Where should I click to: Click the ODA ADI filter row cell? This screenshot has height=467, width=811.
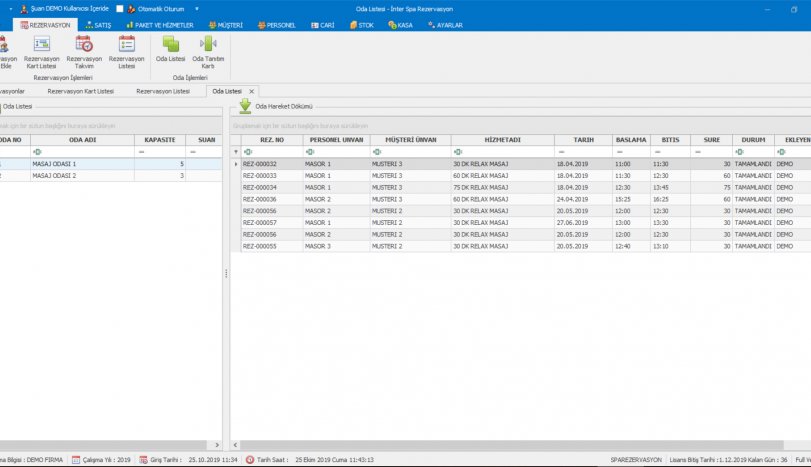[82, 152]
